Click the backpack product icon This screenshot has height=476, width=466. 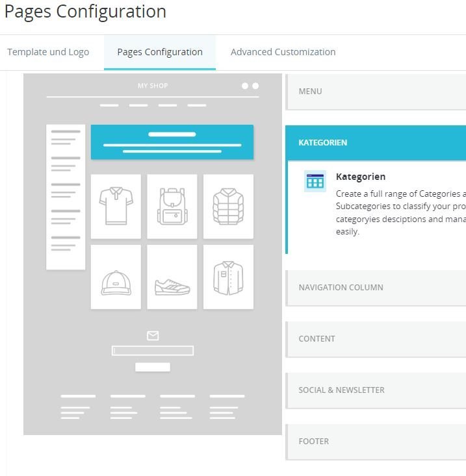pos(172,206)
